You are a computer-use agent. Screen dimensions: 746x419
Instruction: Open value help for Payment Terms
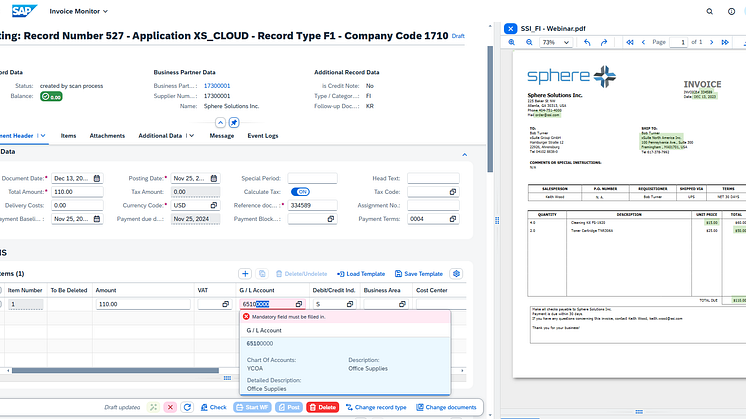[x=452, y=219]
